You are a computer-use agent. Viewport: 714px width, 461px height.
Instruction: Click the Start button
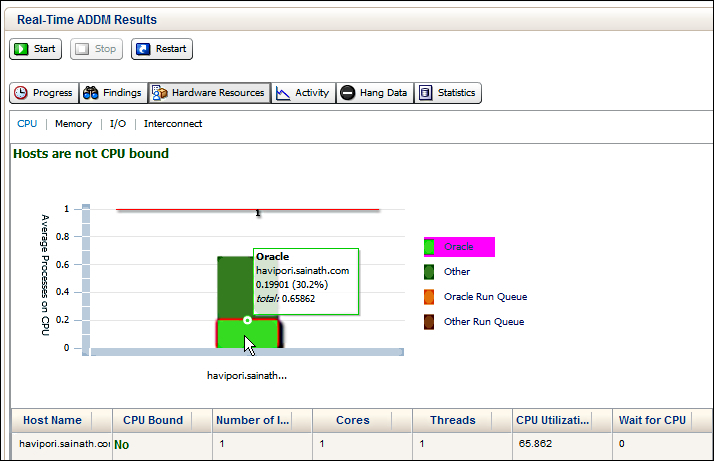point(36,49)
